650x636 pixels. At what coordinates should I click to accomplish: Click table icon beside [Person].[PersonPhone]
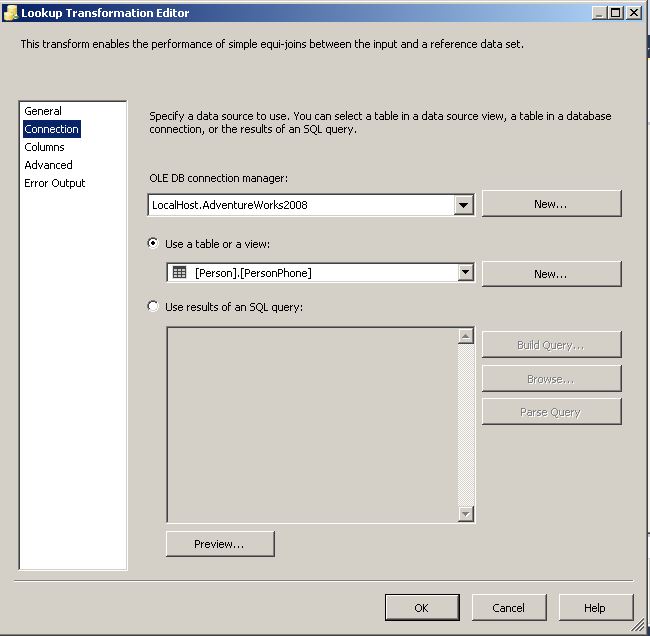(179, 272)
